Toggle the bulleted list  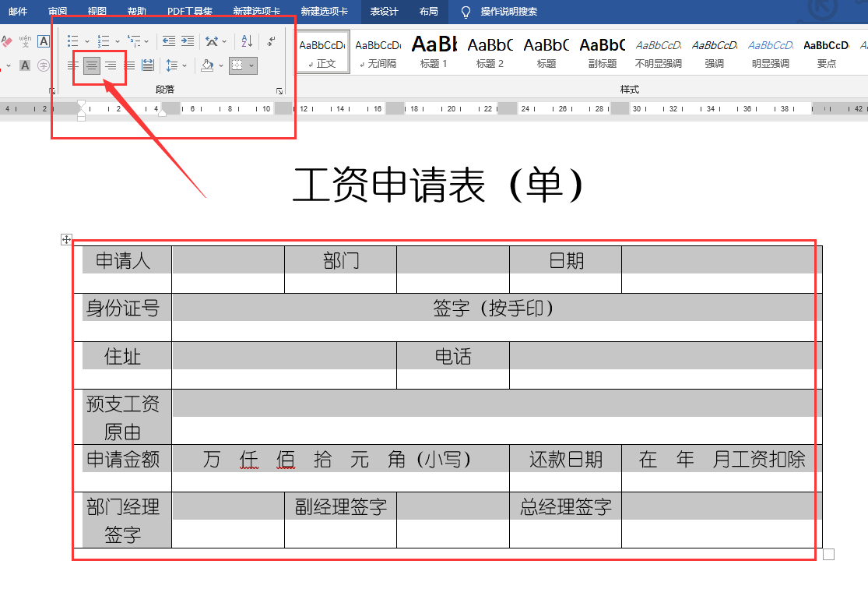[72, 41]
